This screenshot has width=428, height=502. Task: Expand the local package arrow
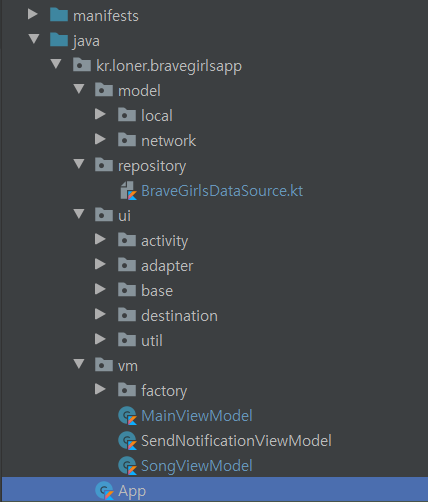[100, 114]
